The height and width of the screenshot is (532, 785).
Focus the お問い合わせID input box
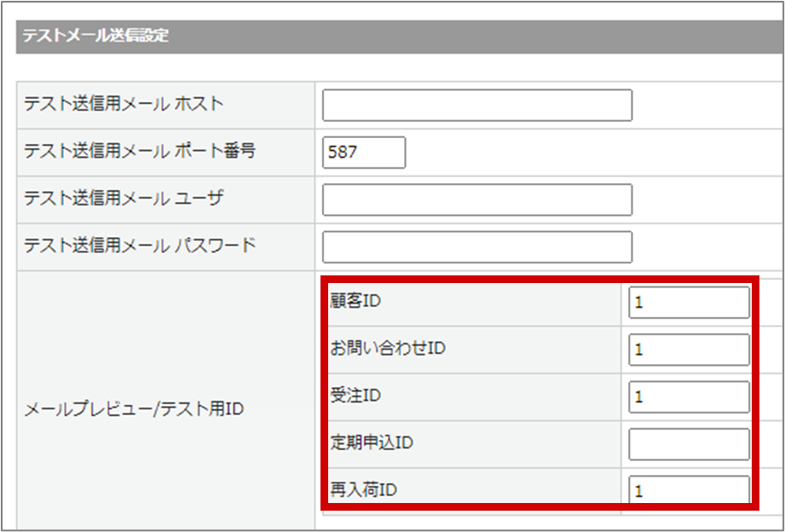(689, 350)
